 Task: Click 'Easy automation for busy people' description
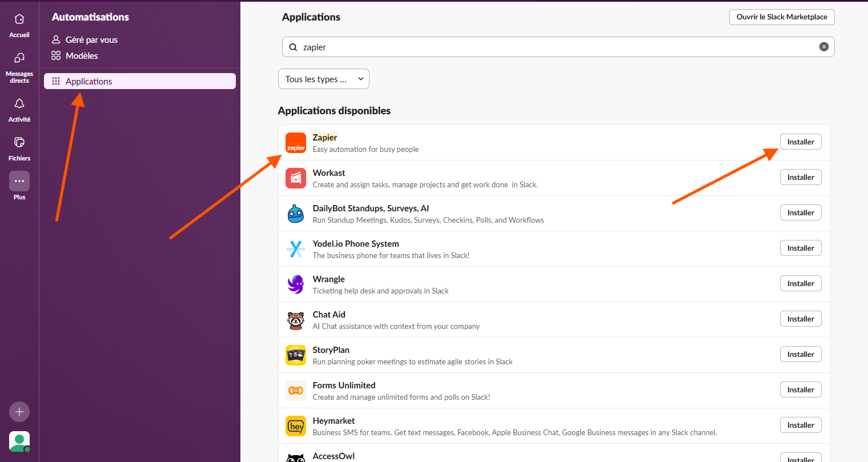click(x=366, y=150)
